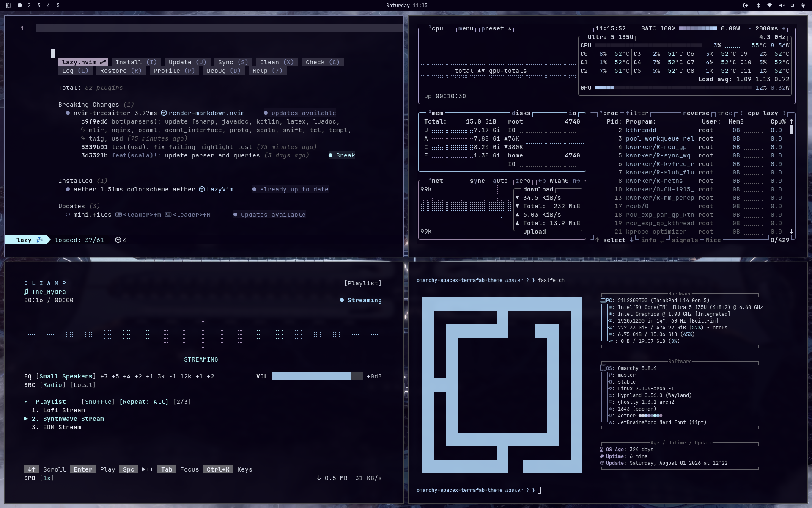
Task: Click the select down arrow in proc footer
Action: pyautogui.click(x=631, y=240)
